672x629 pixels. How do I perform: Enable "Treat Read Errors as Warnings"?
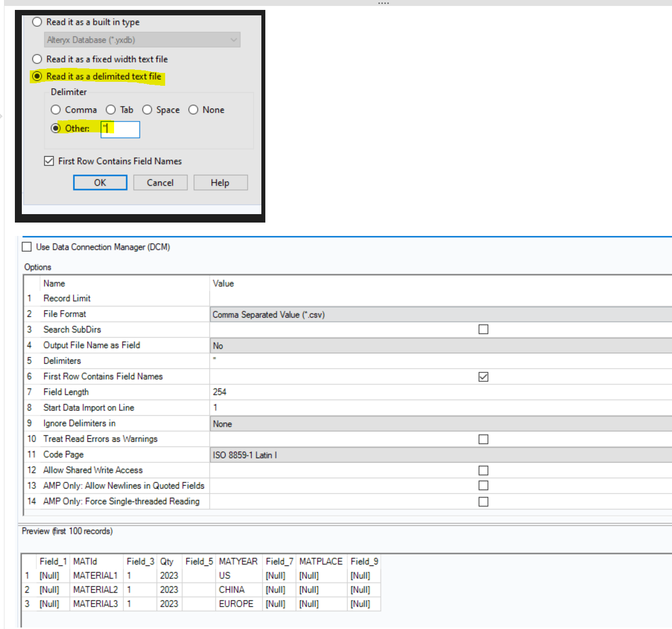click(483, 439)
